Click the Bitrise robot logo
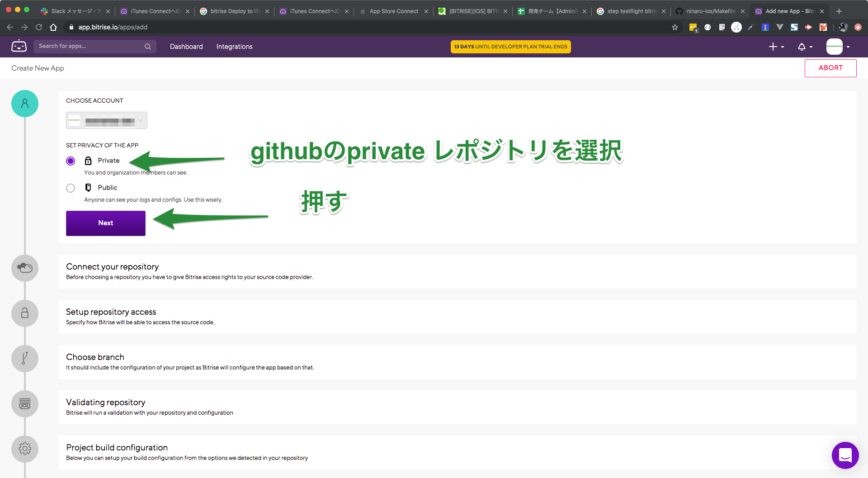Viewport: 868px width, 478px height. [x=19, y=46]
